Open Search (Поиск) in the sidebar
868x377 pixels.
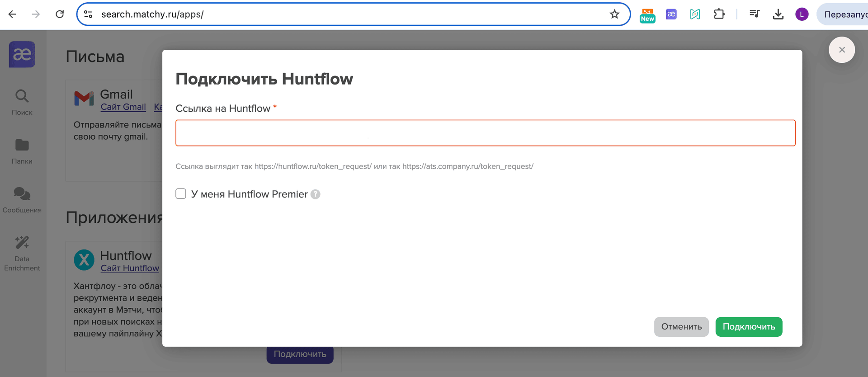(22, 102)
